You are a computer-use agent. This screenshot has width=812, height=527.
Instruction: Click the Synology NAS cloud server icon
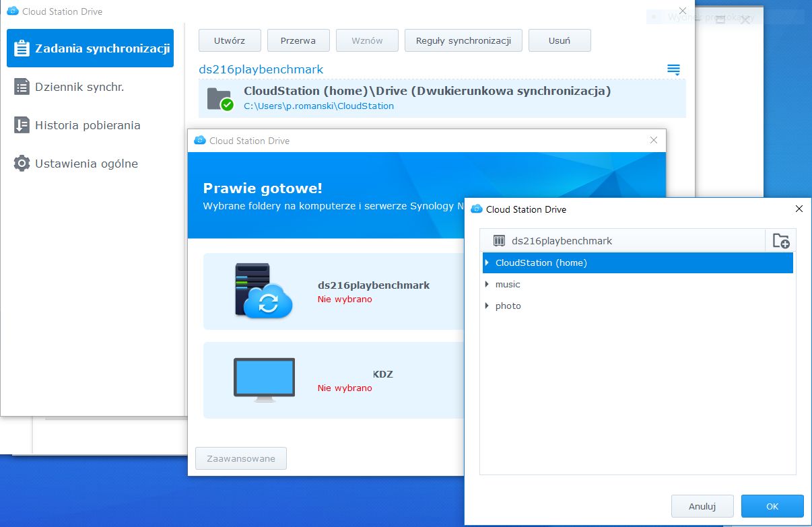(x=263, y=291)
